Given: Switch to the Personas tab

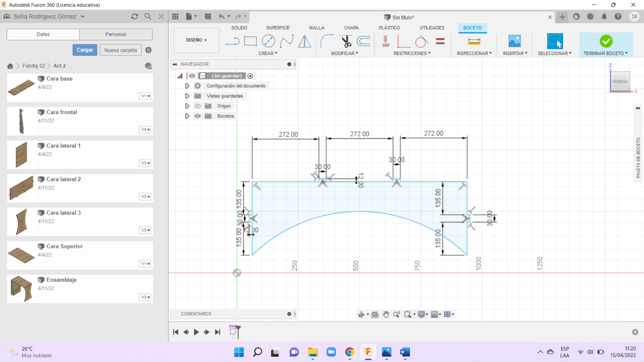Looking at the screenshot, I should pos(116,34).
